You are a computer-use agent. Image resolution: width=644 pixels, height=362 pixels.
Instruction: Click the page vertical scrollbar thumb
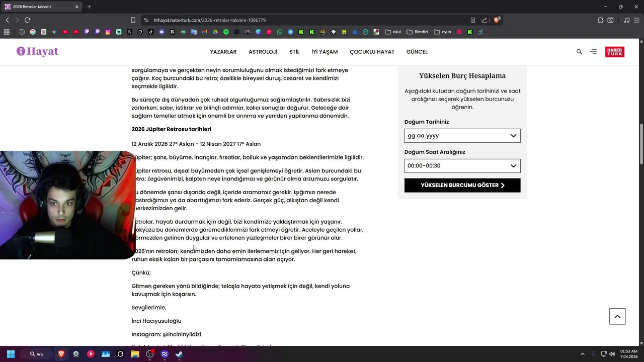pos(641,143)
